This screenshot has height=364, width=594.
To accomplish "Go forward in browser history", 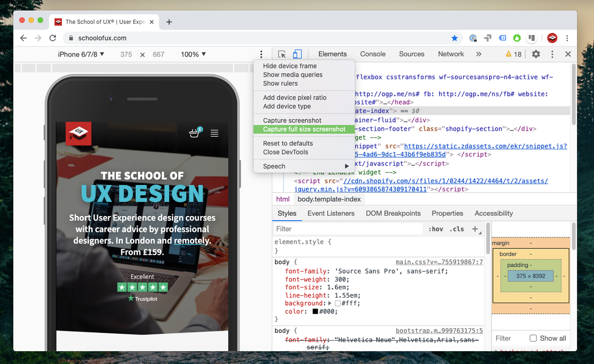I will coord(38,38).
